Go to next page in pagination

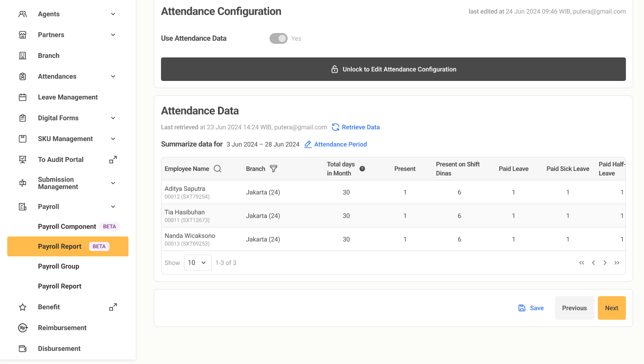[605, 263]
